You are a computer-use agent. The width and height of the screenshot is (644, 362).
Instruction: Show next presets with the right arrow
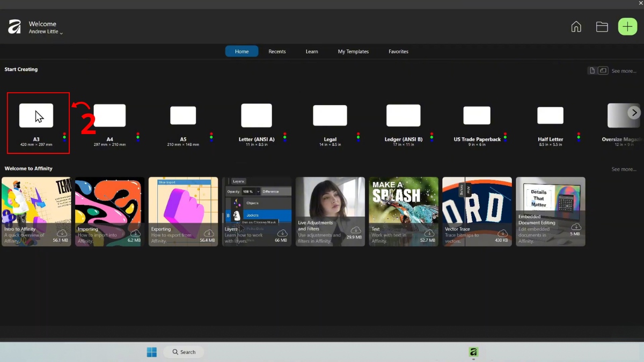click(634, 113)
